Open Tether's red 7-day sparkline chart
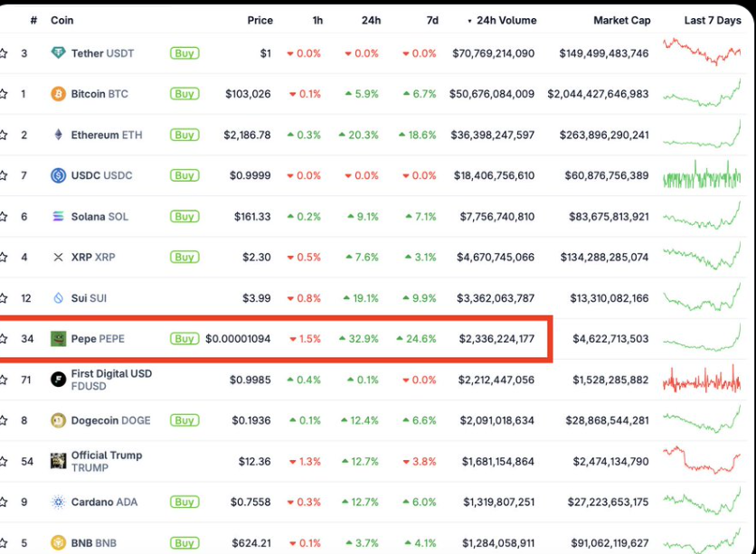 [702, 52]
